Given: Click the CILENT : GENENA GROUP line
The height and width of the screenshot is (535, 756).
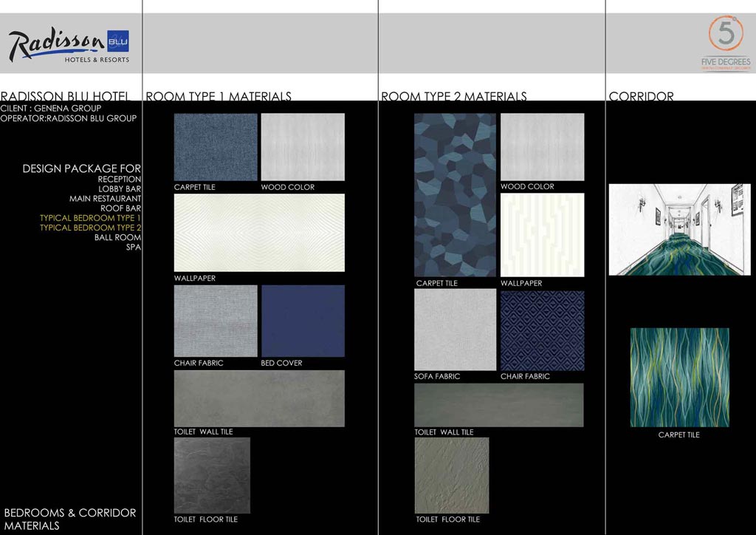Looking at the screenshot, I should (x=51, y=108).
